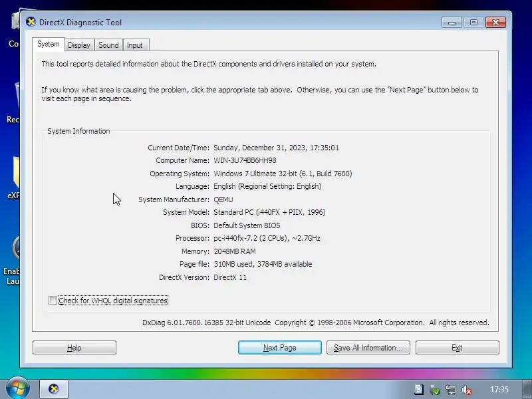Click processor value 'pc-i440fx-7.2 (2 CPUs), ~2.7GHz'
Image resolution: width=532 pixels, height=399 pixels.
click(x=267, y=238)
